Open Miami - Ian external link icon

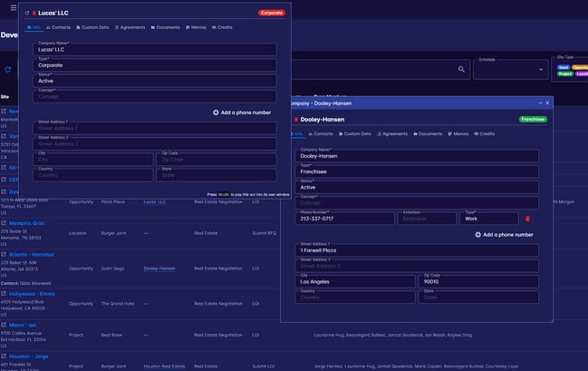(x=5, y=327)
